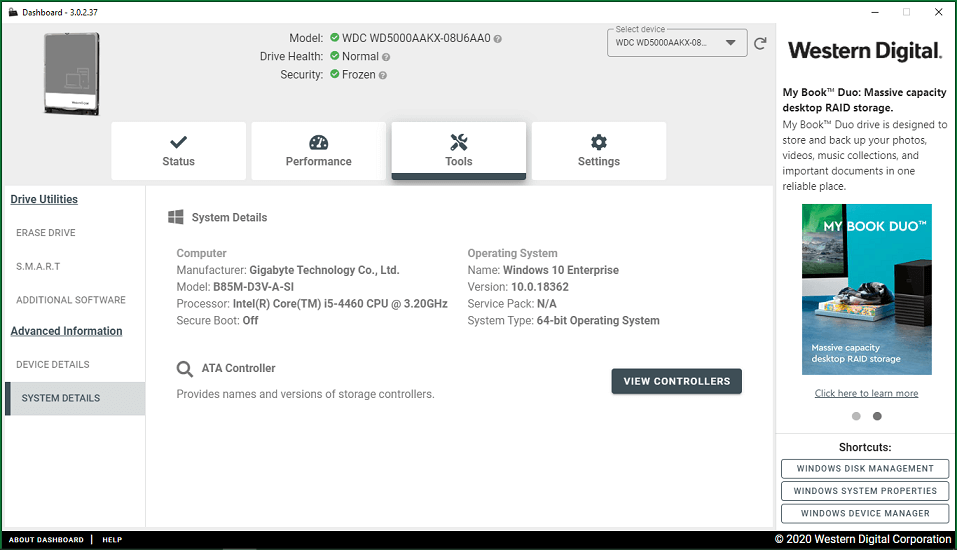
Task: Click the manufacturer text Gigabyte Technology Co., Ltd.
Action: point(324,270)
